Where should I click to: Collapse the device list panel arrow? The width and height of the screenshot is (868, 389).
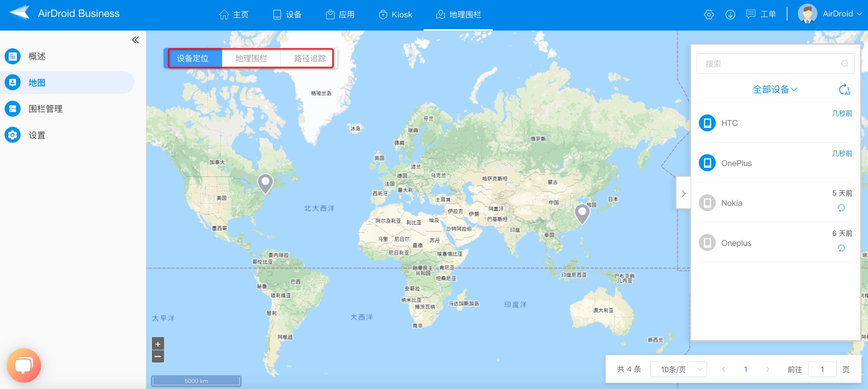coord(683,193)
